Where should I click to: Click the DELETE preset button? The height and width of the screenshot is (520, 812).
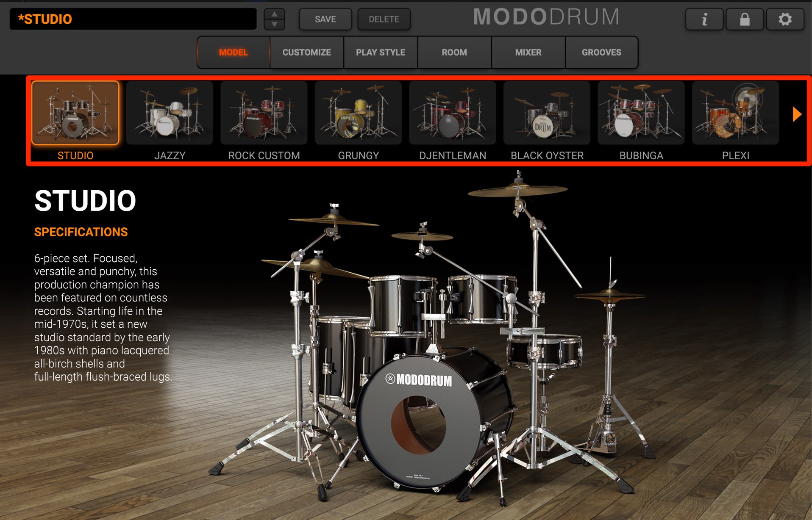(x=384, y=19)
